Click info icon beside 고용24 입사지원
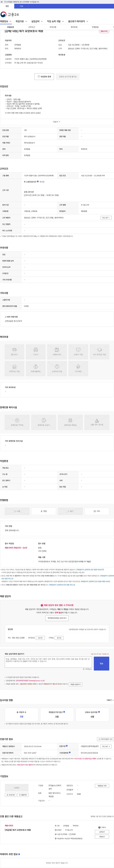Image resolution: width=114 pixels, height=868 pixels. [99, 712]
